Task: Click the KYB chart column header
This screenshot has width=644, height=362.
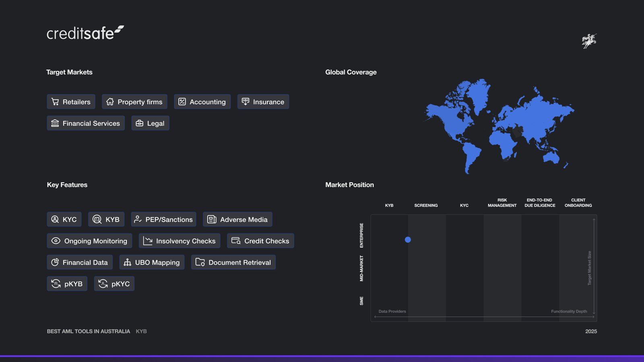Action: point(389,206)
